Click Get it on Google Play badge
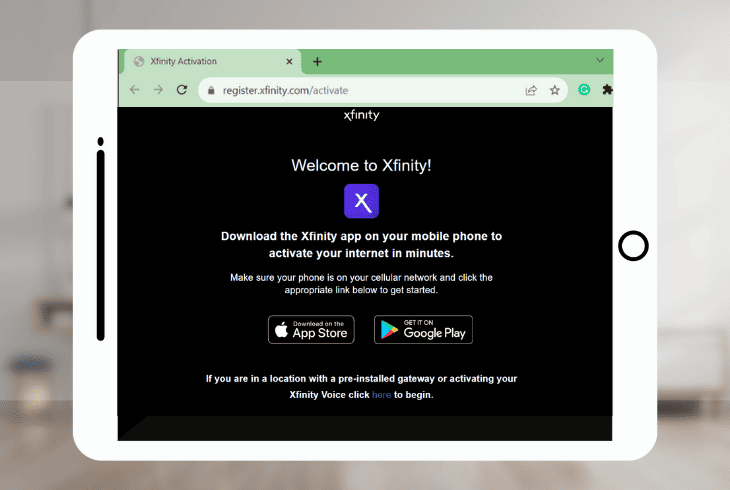This screenshot has height=490, width=730. point(423,330)
